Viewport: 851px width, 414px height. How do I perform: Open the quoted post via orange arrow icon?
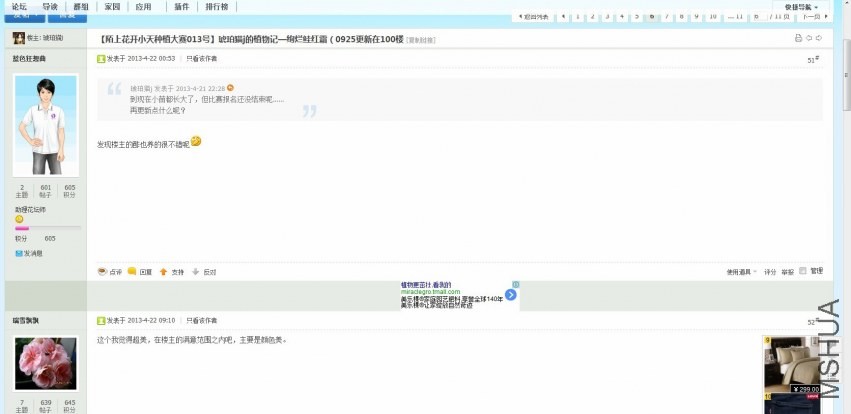click(230, 88)
